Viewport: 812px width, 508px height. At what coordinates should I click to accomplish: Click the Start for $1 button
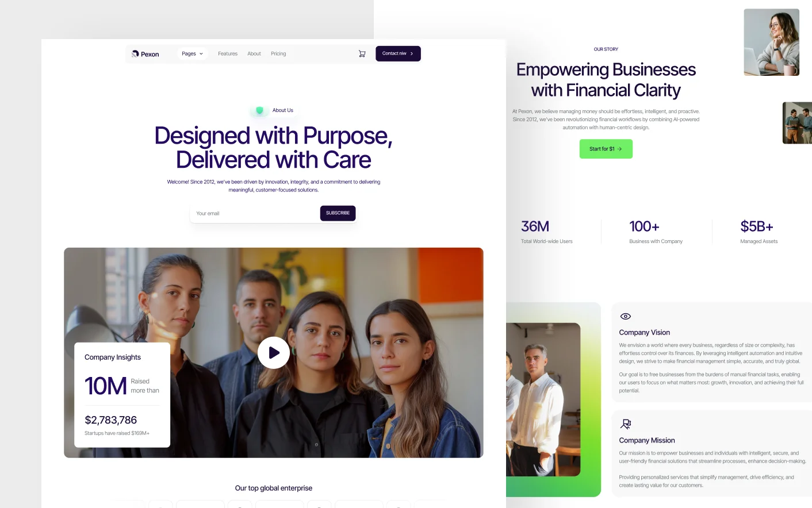click(606, 149)
